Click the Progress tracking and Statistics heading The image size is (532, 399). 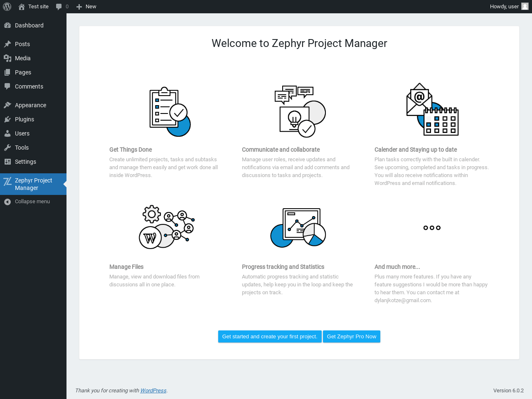coord(283,267)
